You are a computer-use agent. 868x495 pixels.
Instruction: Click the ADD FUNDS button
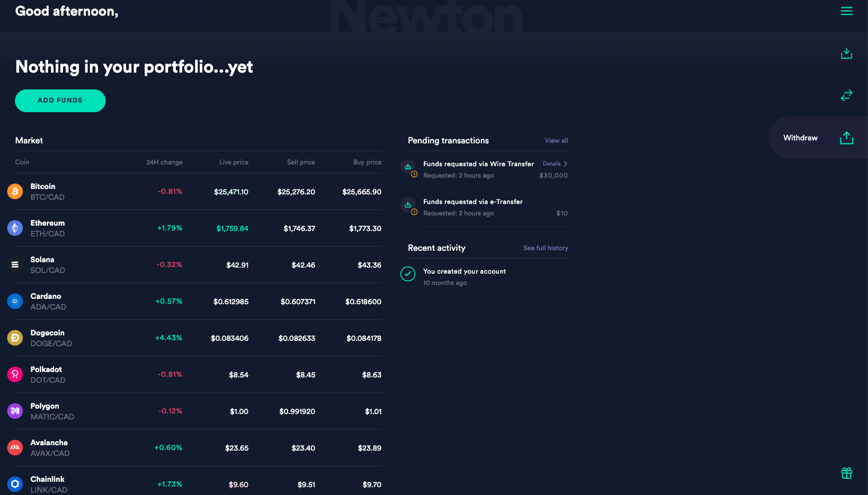pos(60,101)
